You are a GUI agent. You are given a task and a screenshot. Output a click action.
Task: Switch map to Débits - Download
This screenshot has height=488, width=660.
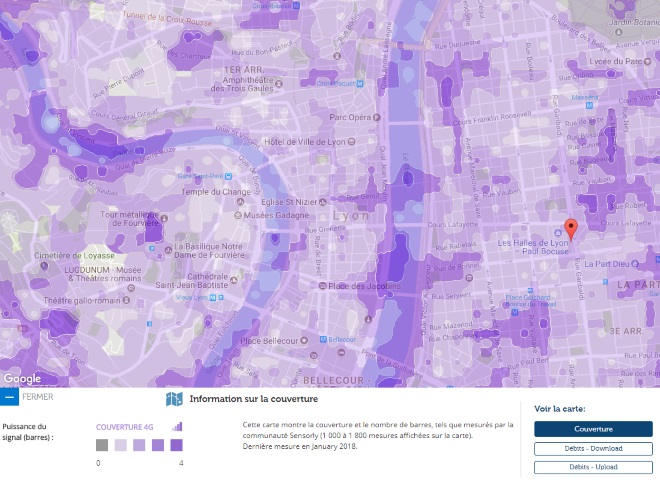click(x=593, y=448)
